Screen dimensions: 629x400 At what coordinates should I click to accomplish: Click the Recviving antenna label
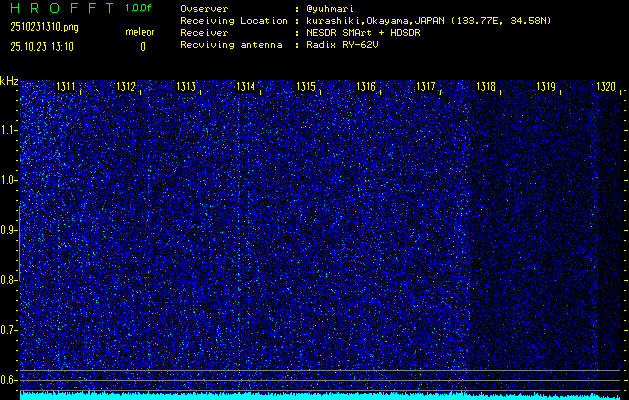coord(231,45)
